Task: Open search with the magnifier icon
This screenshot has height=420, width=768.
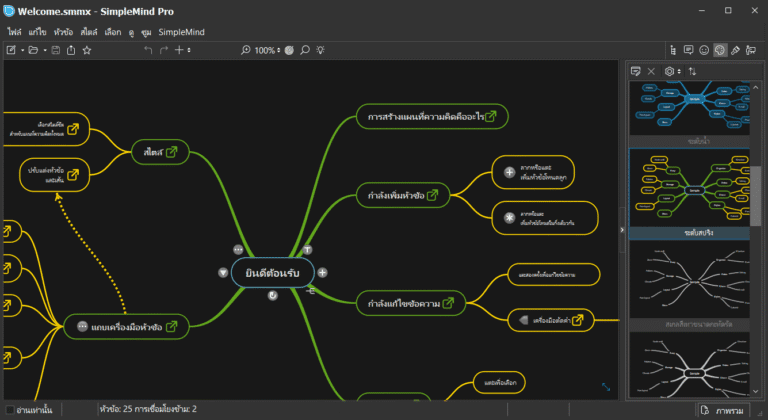Action: [x=305, y=50]
